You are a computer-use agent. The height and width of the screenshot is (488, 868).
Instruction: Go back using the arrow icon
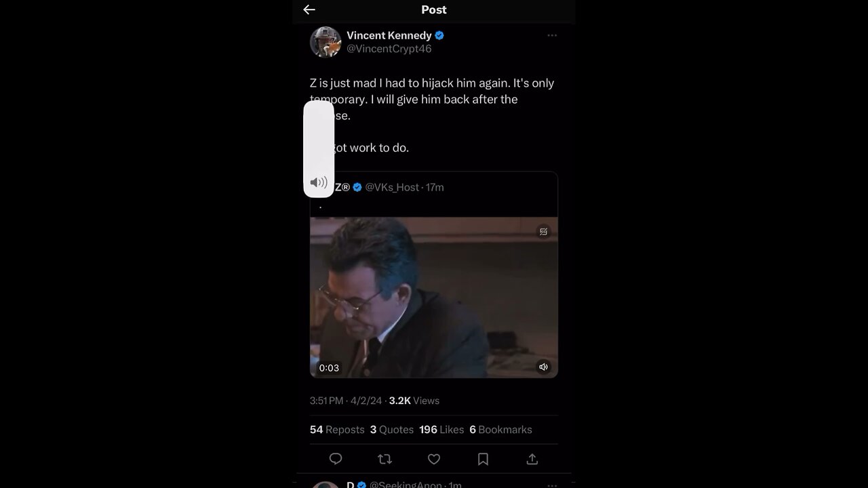pos(309,9)
